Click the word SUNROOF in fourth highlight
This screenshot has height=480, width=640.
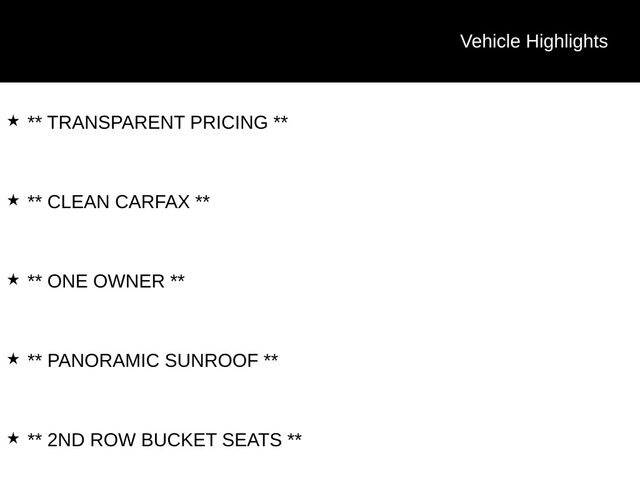click(x=211, y=360)
